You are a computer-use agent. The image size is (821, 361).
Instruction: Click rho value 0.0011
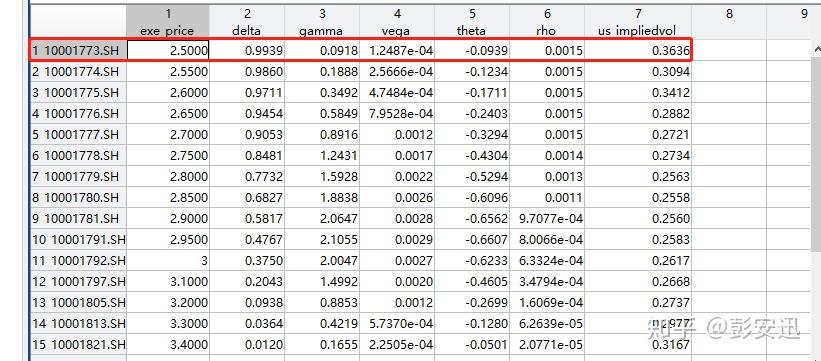547,198
